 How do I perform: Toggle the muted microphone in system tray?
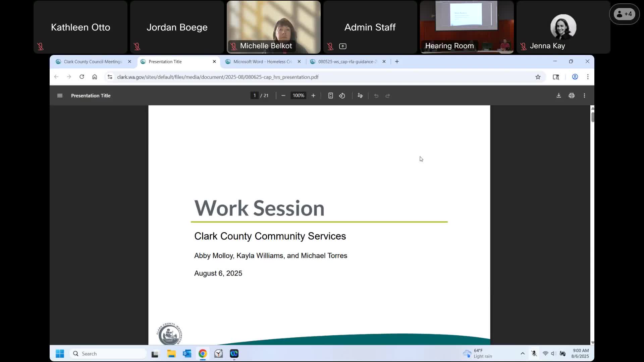point(534,354)
